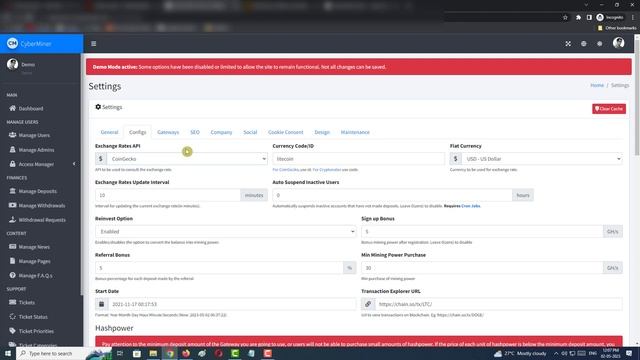Toggle the sidebar with hamburger menu icon
Image resolution: width=640 pixels, height=360 pixels.
pos(93,44)
